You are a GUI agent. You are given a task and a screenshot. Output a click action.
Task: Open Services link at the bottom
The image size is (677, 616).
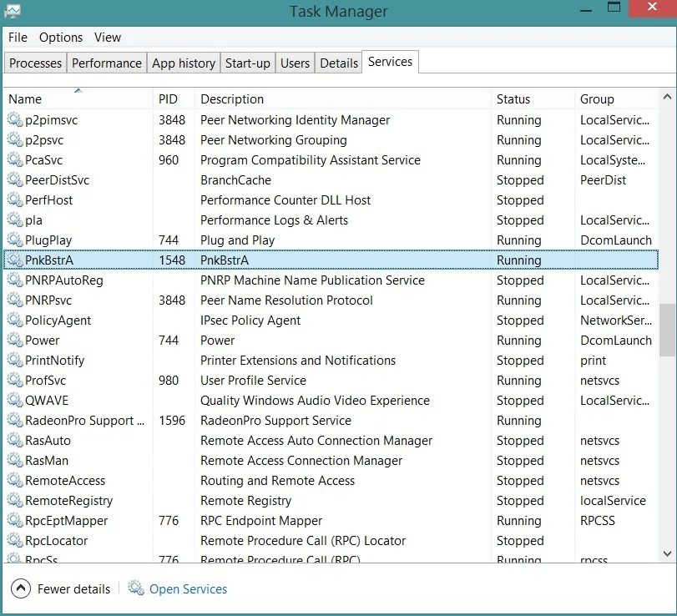pyautogui.click(x=189, y=588)
